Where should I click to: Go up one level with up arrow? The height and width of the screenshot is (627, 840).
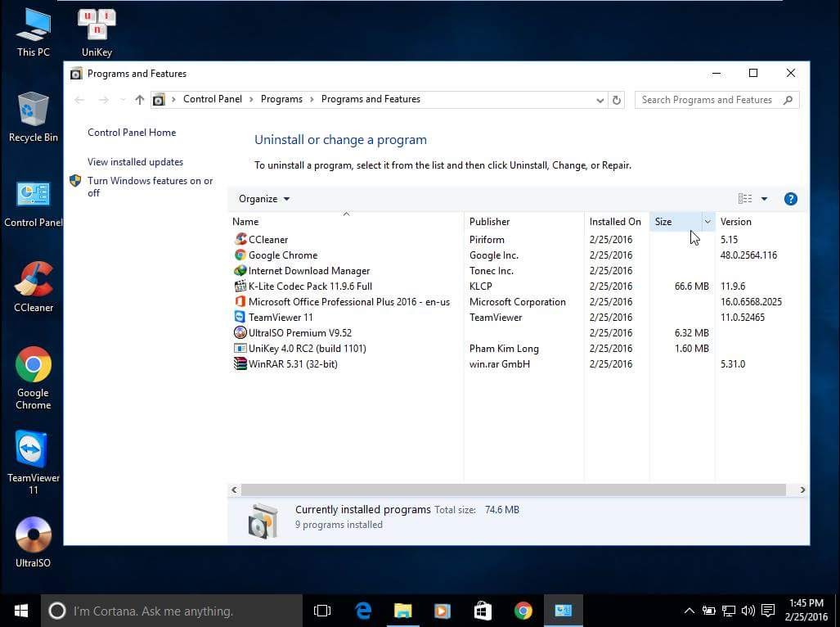click(139, 100)
